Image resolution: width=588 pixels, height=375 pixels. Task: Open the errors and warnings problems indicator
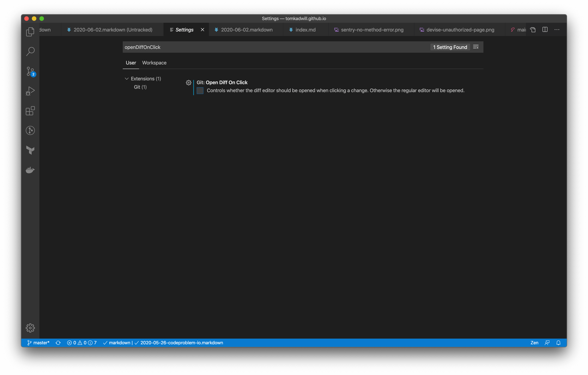(82, 343)
